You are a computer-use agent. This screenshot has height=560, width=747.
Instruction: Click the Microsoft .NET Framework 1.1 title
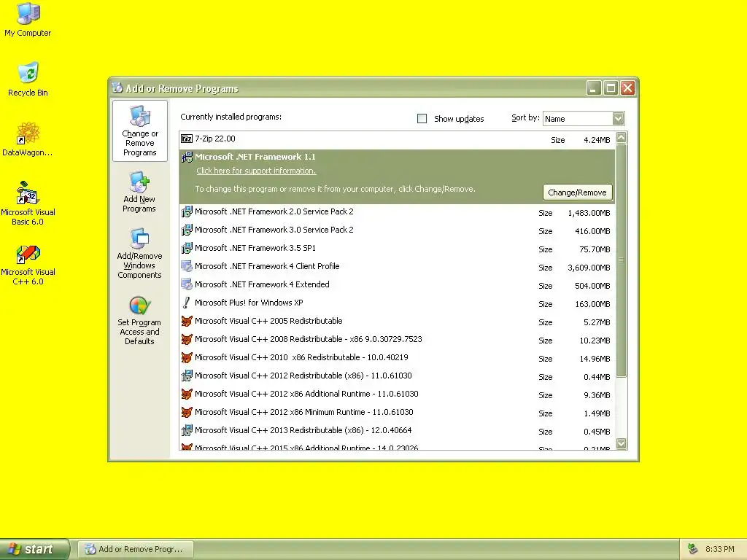(255, 157)
